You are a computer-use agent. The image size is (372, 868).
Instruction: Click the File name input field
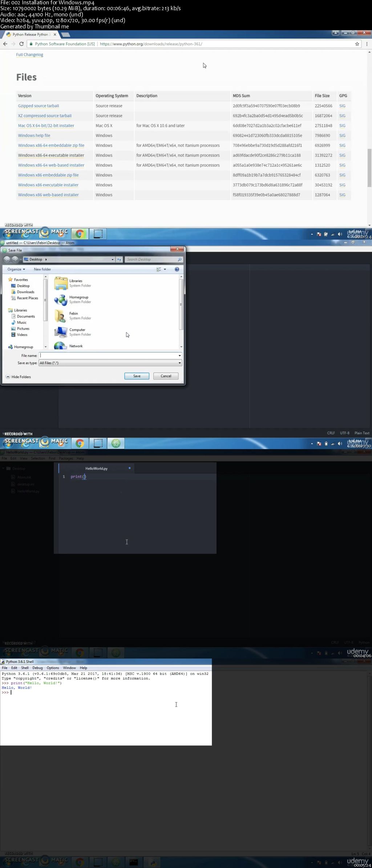click(x=108, y=356)
